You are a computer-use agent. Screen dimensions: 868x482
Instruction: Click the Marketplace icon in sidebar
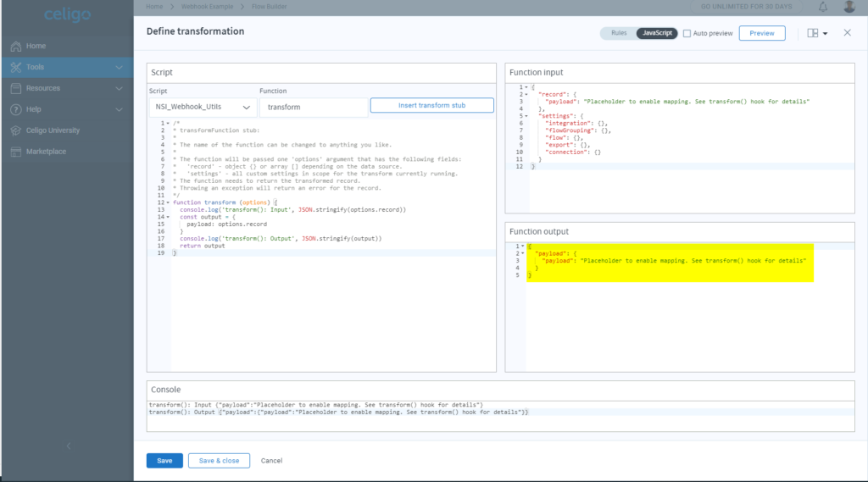(16, 152)
